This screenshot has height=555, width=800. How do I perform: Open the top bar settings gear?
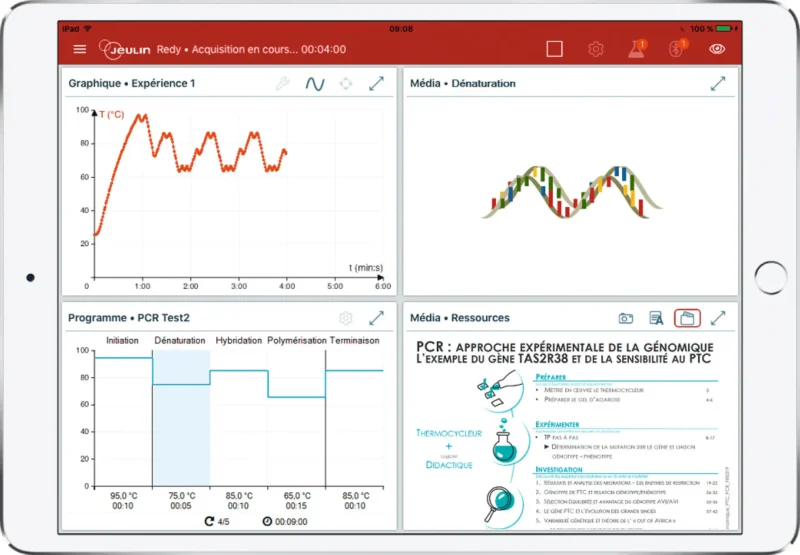[596, 49]
